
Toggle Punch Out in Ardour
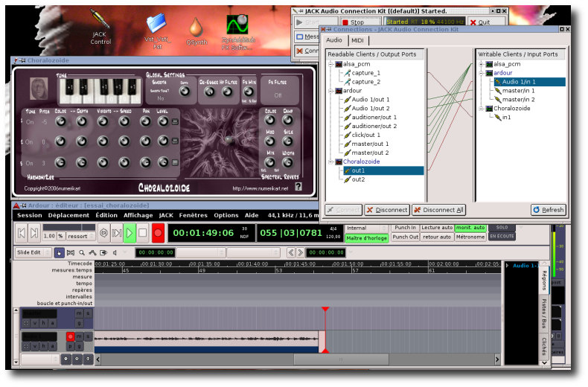405,237
